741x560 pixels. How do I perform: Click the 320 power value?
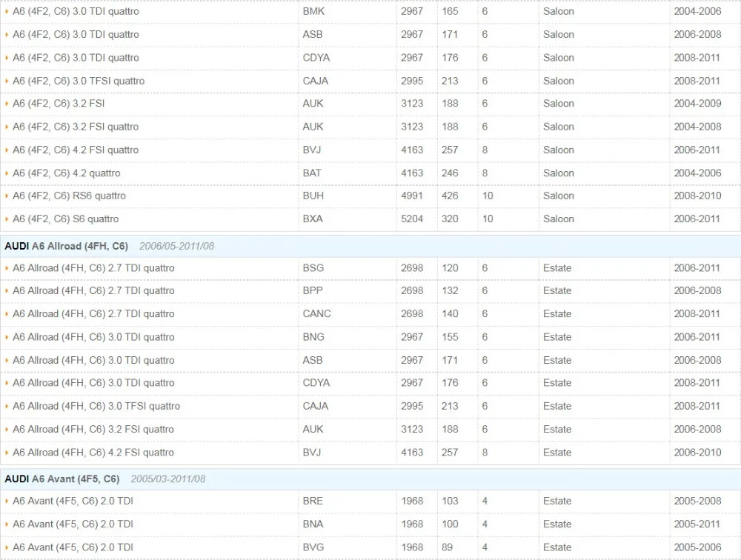tap(450, 219)
